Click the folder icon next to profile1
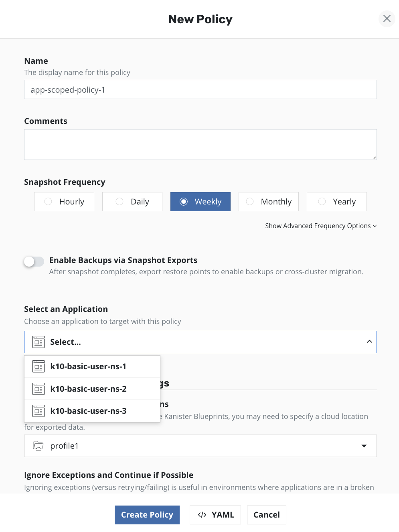The height and width of the screenshot is (532, 399). 38,446
